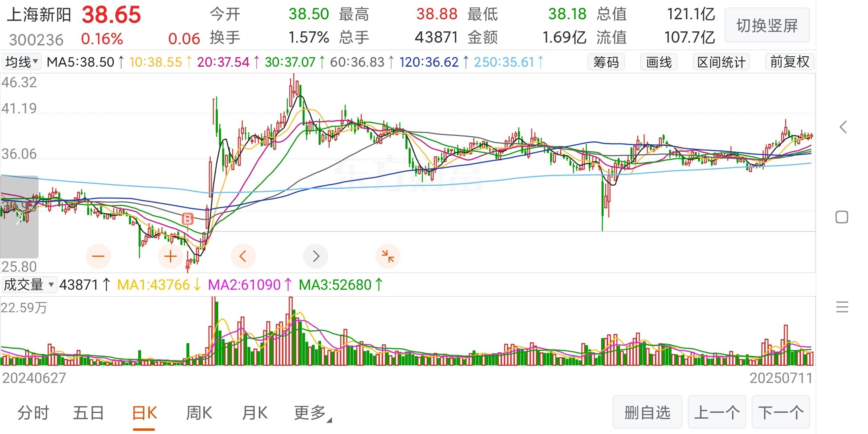Tap Android back chevron on right bar
Viewport: 868px width, 434px height.
click(843, 127)
